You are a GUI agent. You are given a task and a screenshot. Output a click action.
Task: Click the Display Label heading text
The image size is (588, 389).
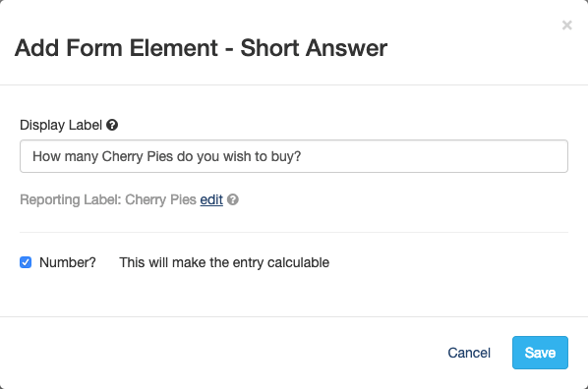[x=61, y=125]
